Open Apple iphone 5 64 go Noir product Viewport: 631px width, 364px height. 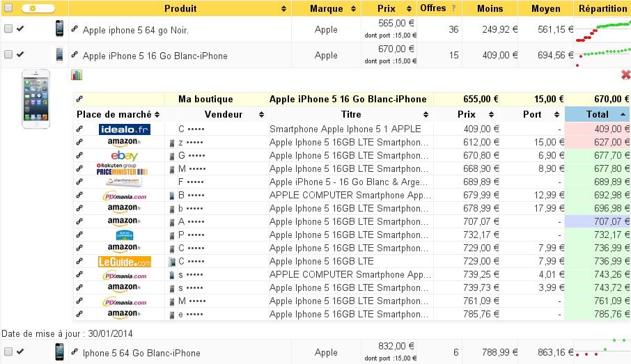pos(136,30)
